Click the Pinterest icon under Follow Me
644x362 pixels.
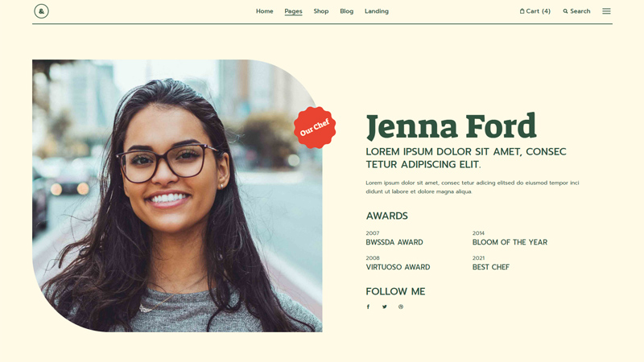coord(401,306)
